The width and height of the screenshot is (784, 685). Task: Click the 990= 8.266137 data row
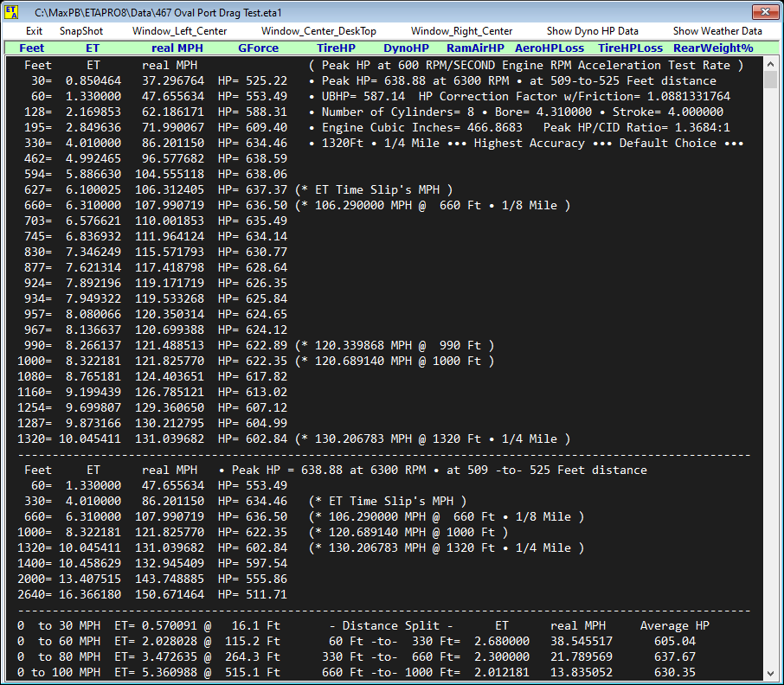[259, 345]
